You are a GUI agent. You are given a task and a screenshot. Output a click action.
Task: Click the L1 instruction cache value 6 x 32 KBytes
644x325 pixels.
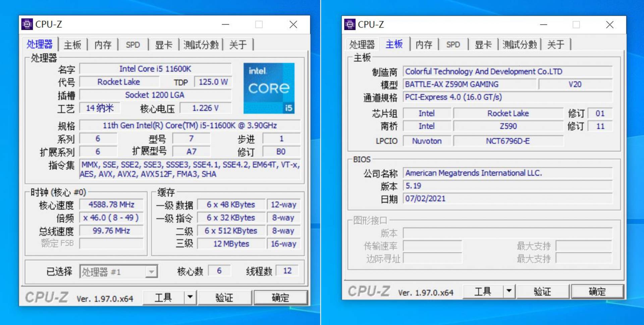point(231,217)
